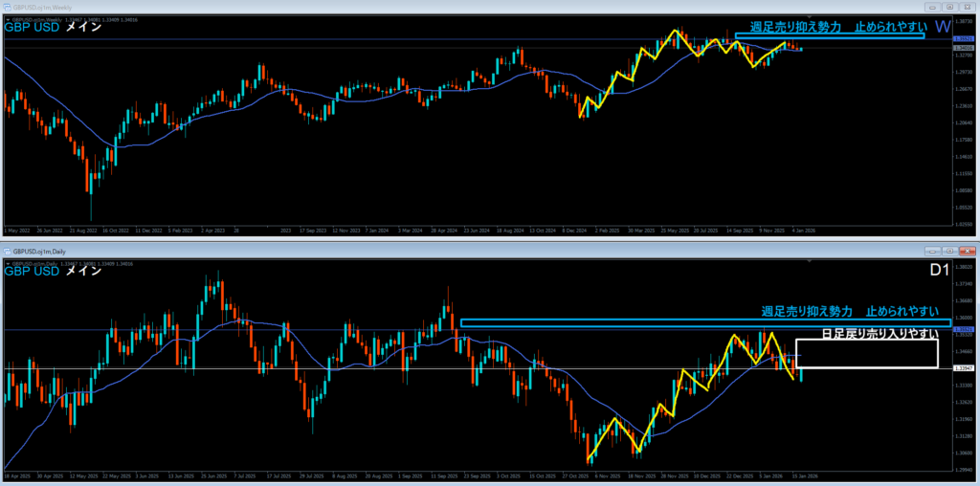Maximize the GBPUSD Daily chart window

949,251
